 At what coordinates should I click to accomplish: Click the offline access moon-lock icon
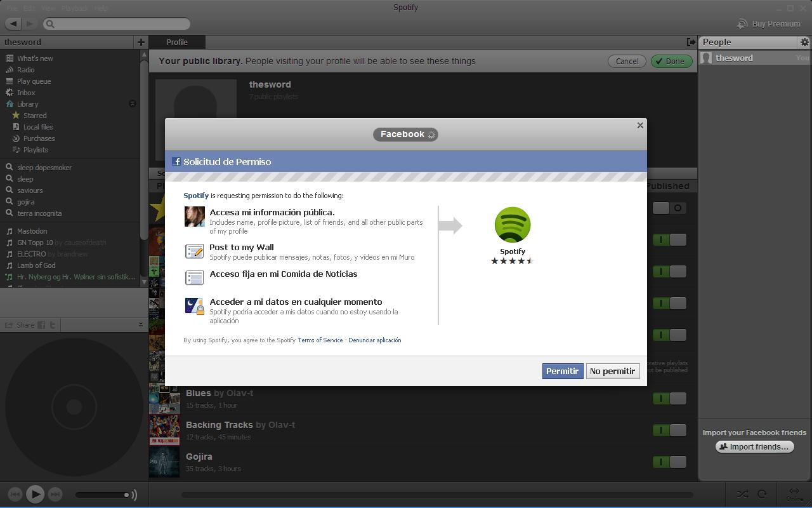coord(194,306)
